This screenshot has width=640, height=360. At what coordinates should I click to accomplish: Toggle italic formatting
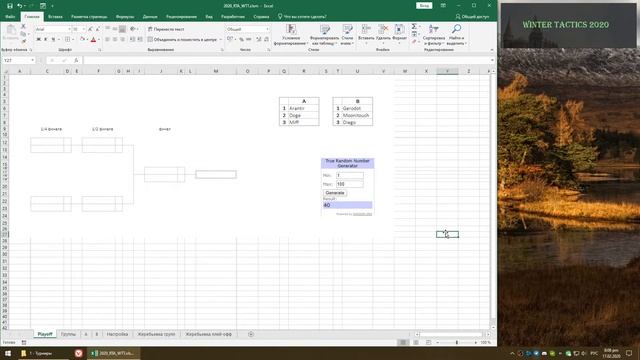tap(46, 40)
